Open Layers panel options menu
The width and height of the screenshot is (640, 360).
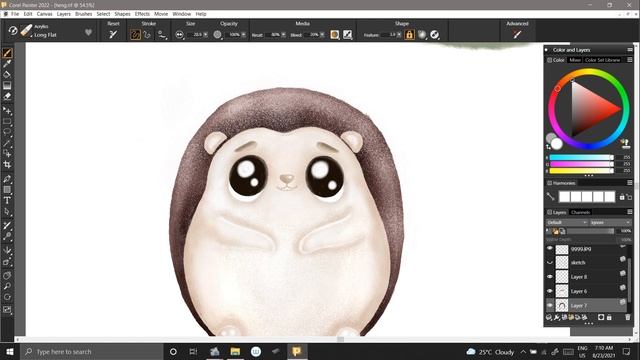click(630, 212)
